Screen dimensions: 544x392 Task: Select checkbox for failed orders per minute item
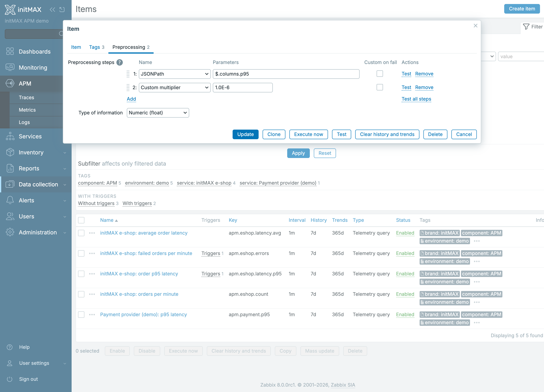[81, 253]
